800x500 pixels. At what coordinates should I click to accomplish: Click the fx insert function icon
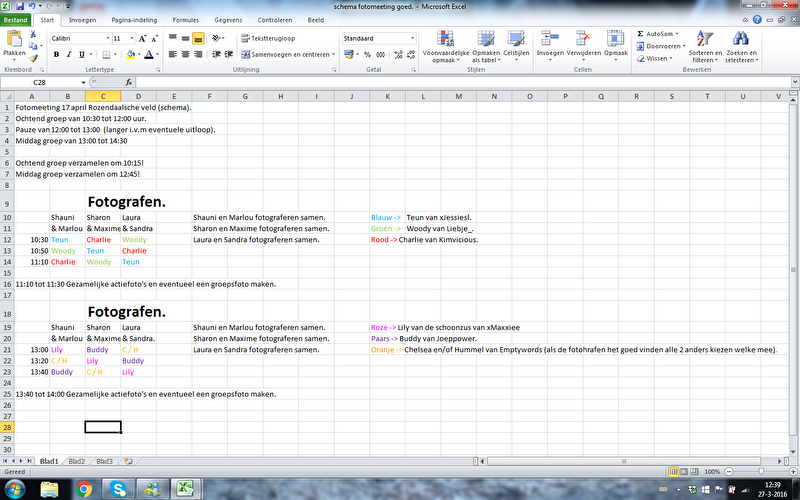(129, 82)
